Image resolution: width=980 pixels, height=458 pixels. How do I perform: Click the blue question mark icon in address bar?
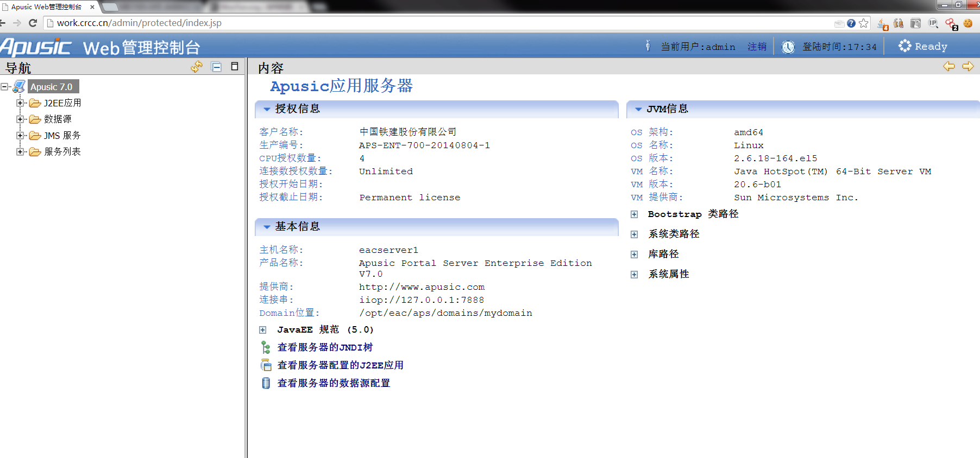pyautogui.click(x=851, y=23)
